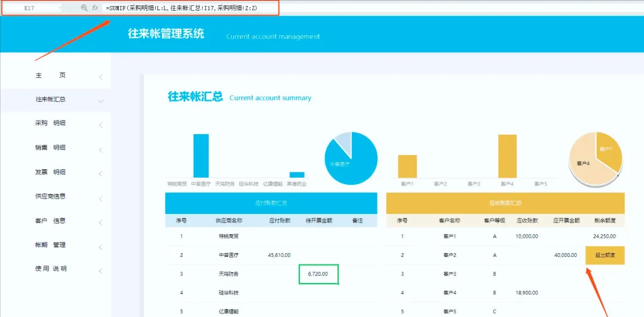
Task: Open the 使用说明 sidebar item
Action: [51, 269]
